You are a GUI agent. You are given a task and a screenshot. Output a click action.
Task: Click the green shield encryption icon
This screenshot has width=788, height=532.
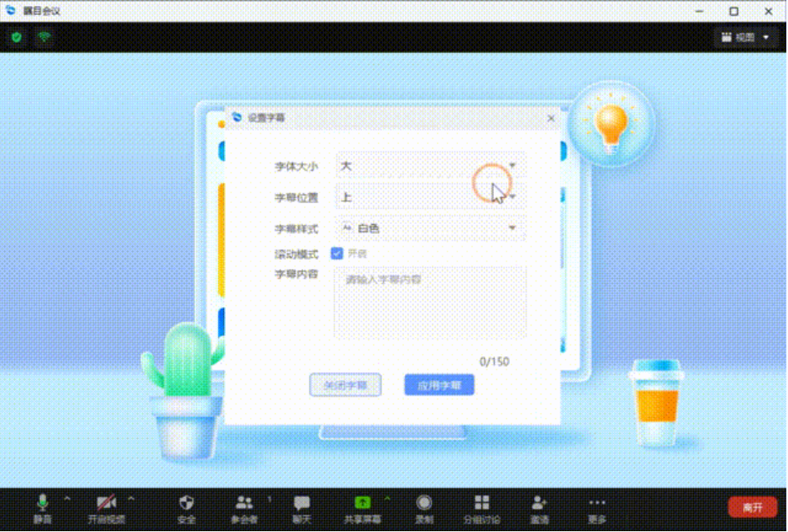pos(17,37)
